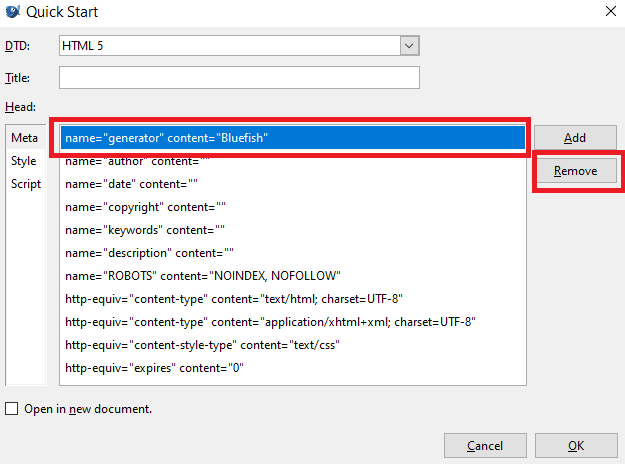Select the copyright meta entry
This screenshot has width=625, height=464.
pos(145,207)
